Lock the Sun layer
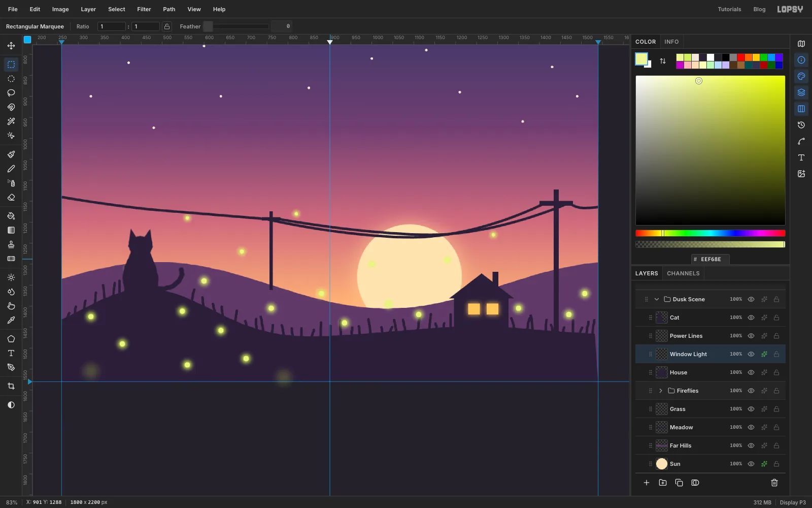The width and height of the screenshot is (812, 508). point(776,464)
